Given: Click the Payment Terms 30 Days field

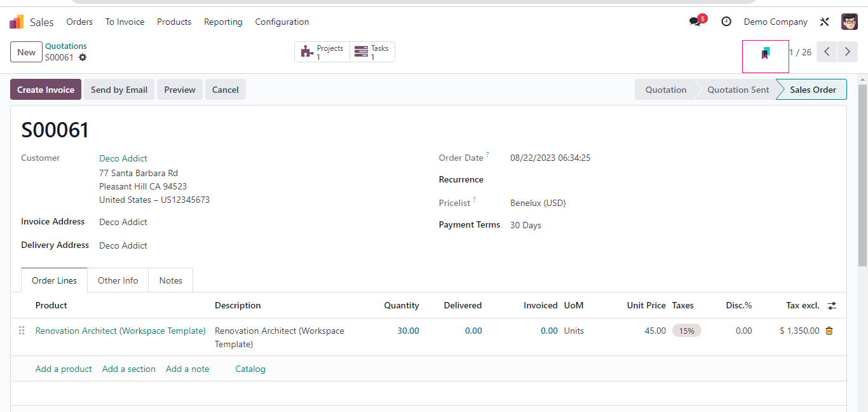Looking at the screenshot, I should 526,225.
